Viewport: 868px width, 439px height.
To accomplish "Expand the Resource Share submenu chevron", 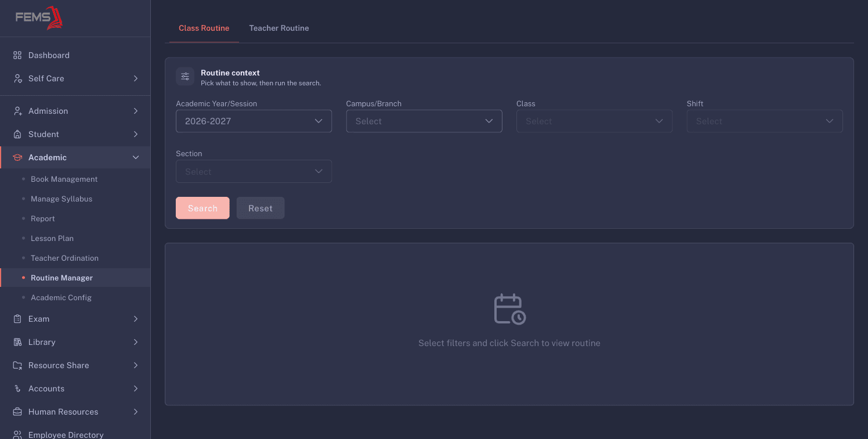I will tap(136, 365).
